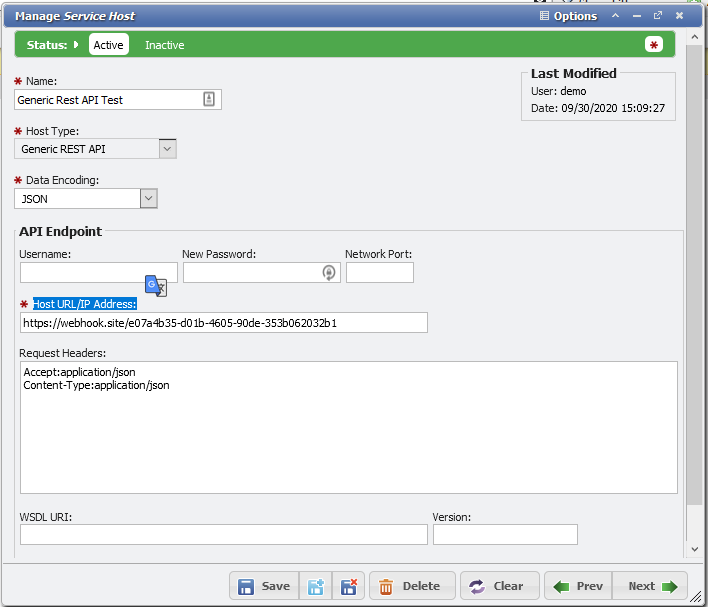This screenshot has height=607, width=708.
Task: Open the Data Encoding dropdown
Action: click(148, 199)
